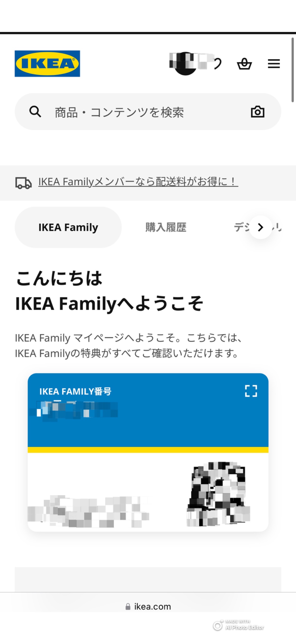Click the search magnifier icon

point(35,112)
